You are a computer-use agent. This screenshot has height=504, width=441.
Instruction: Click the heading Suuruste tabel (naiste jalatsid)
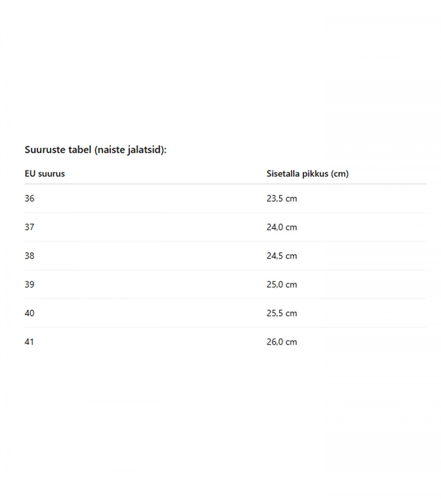pos(96,150)
